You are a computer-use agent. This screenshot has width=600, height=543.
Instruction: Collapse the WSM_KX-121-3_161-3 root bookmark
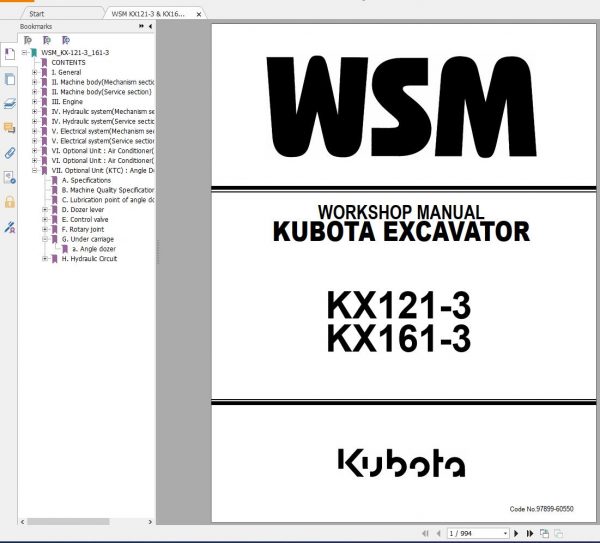[24, 52]
